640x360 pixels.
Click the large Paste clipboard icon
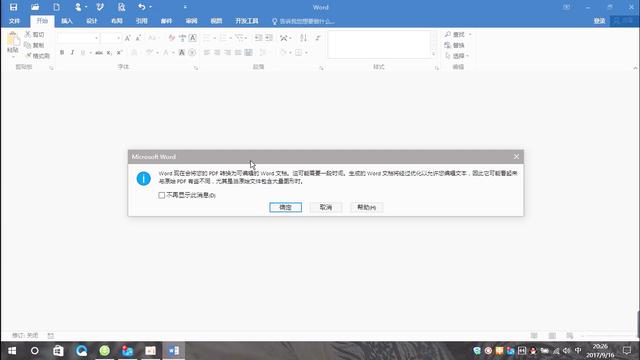13,39
